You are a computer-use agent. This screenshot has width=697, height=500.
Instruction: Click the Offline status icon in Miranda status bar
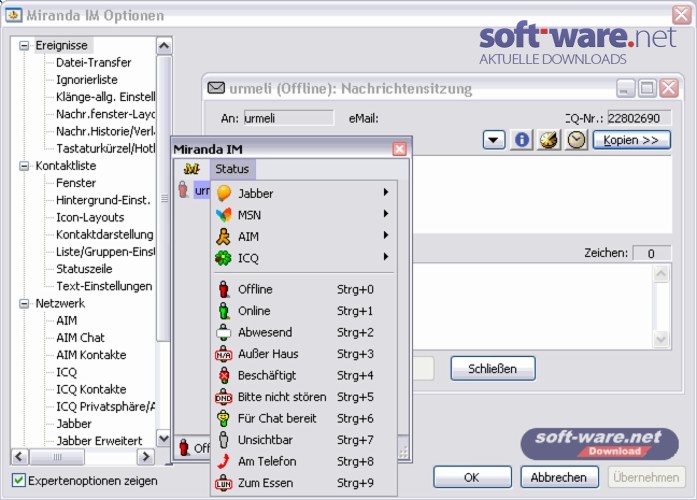184,447
